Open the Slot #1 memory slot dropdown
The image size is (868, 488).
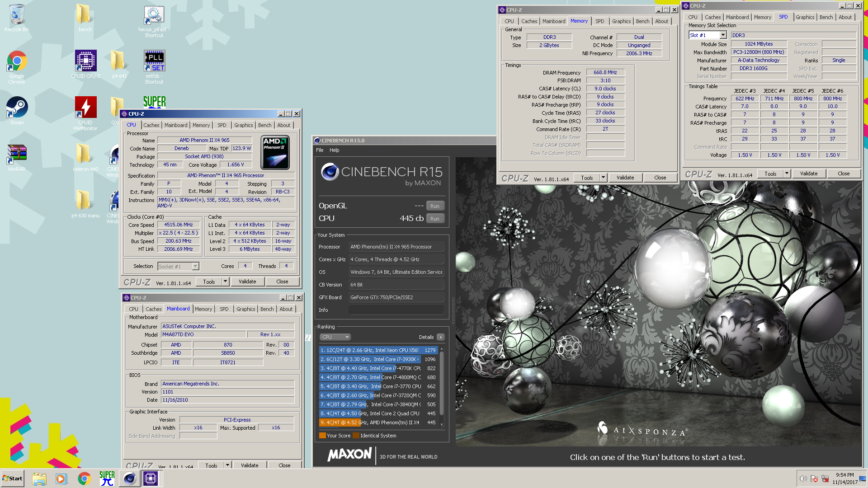click(708, 35)
